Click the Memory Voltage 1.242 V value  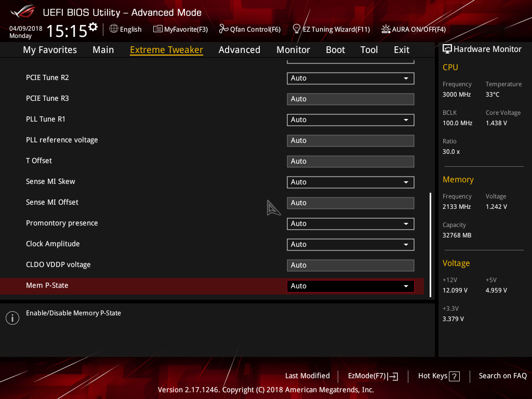[x=496, y=207]
